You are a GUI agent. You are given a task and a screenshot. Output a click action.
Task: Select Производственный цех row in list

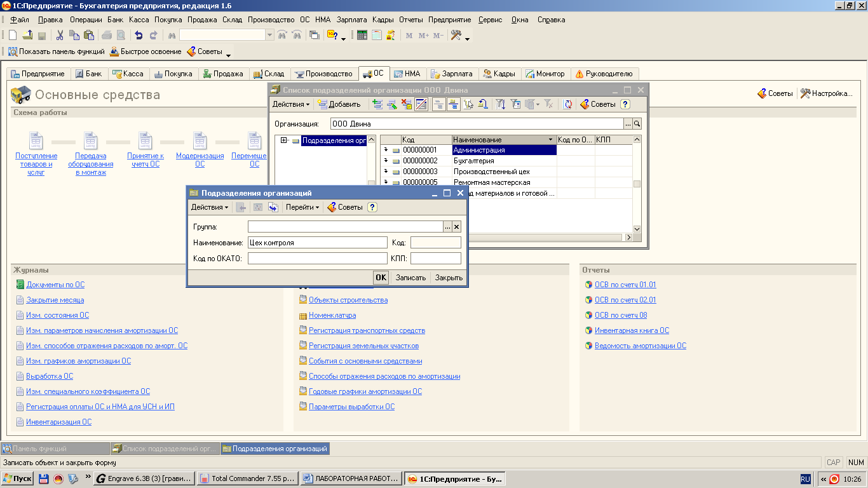[506, 172]
